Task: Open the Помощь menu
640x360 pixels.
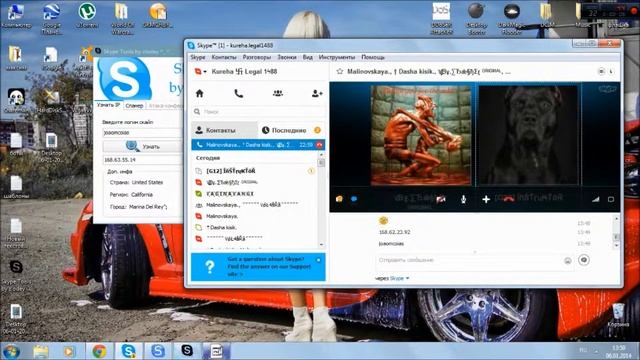Action: 373,57
